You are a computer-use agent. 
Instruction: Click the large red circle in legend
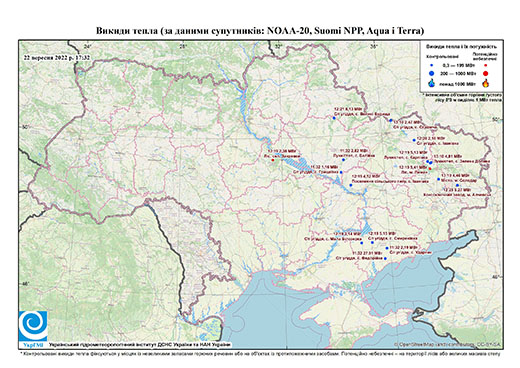tap(485, 73)
